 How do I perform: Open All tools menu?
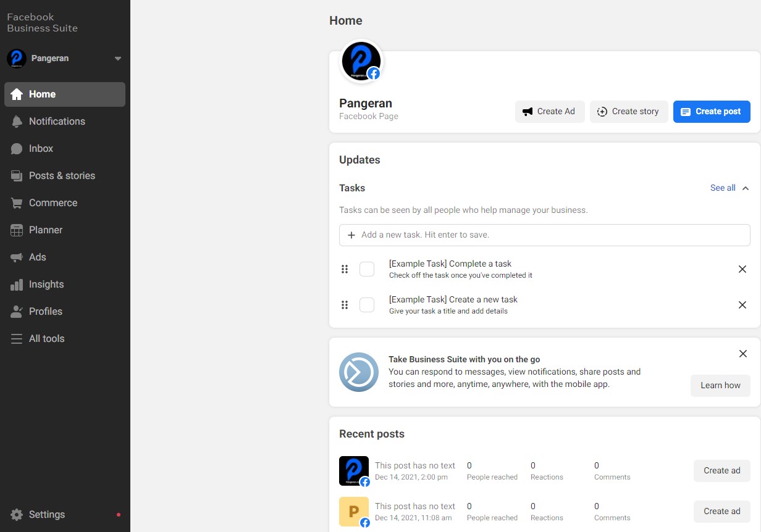(65, 339)
